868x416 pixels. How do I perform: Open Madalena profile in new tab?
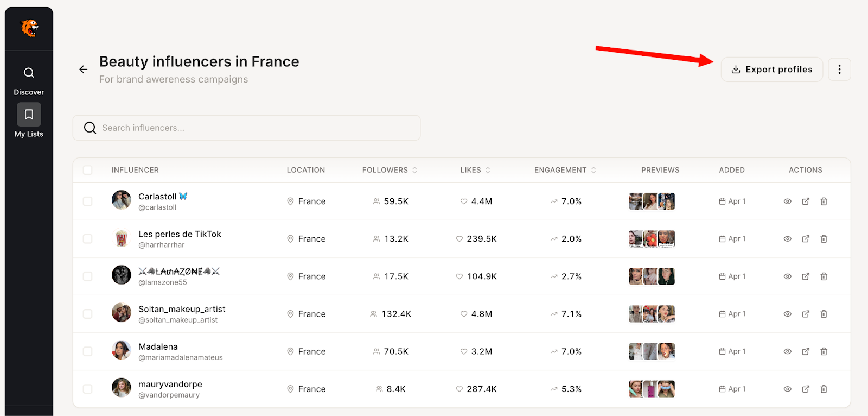point(806,351)
